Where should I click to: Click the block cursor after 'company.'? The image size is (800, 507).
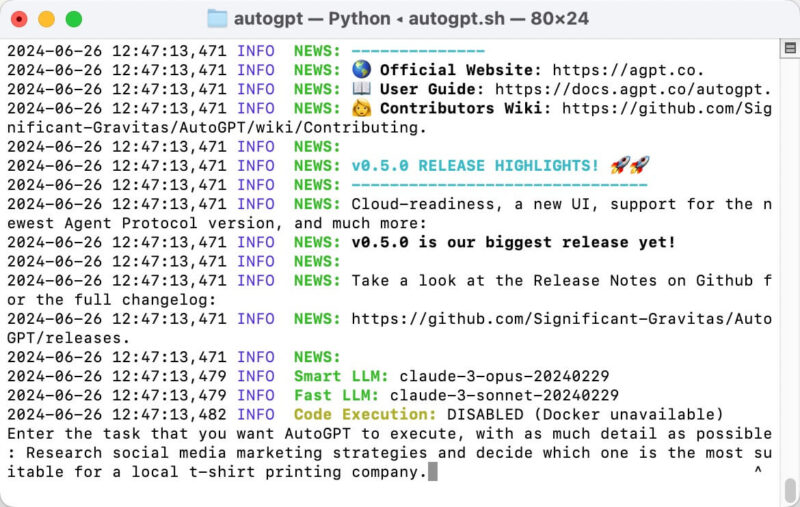(x=432, y=472)
